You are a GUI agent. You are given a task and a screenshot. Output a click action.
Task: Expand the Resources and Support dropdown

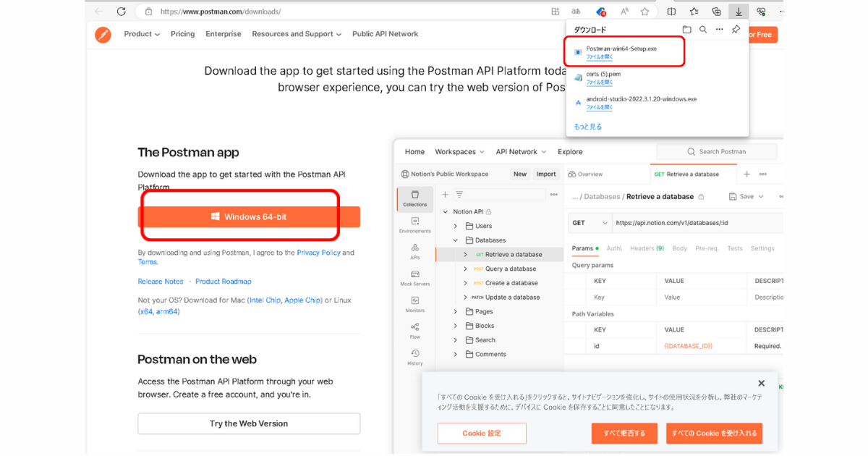[297, 34]
